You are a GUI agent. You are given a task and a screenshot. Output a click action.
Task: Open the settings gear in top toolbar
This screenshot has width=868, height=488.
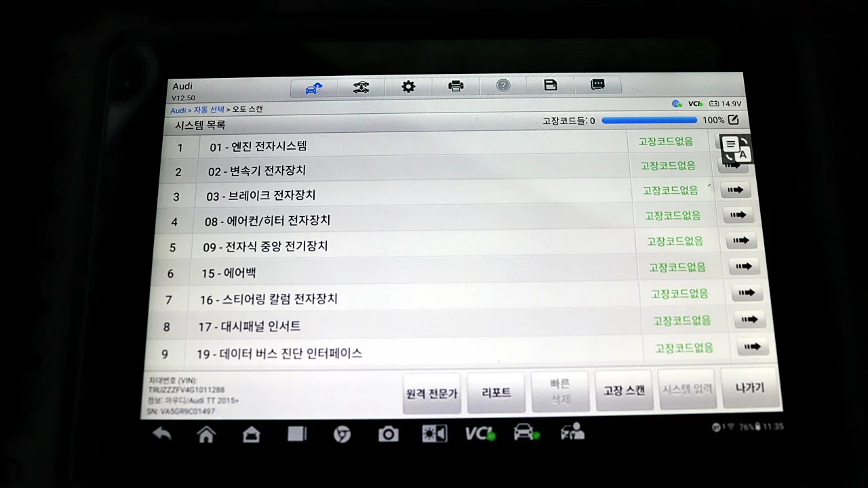tap(408, 87)
